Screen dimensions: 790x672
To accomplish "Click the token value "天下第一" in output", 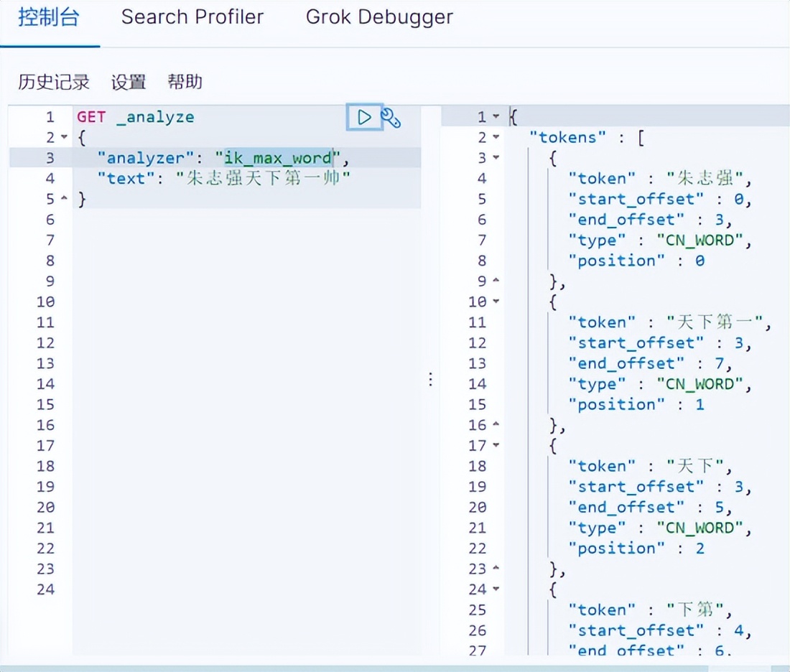I will 715,322.
